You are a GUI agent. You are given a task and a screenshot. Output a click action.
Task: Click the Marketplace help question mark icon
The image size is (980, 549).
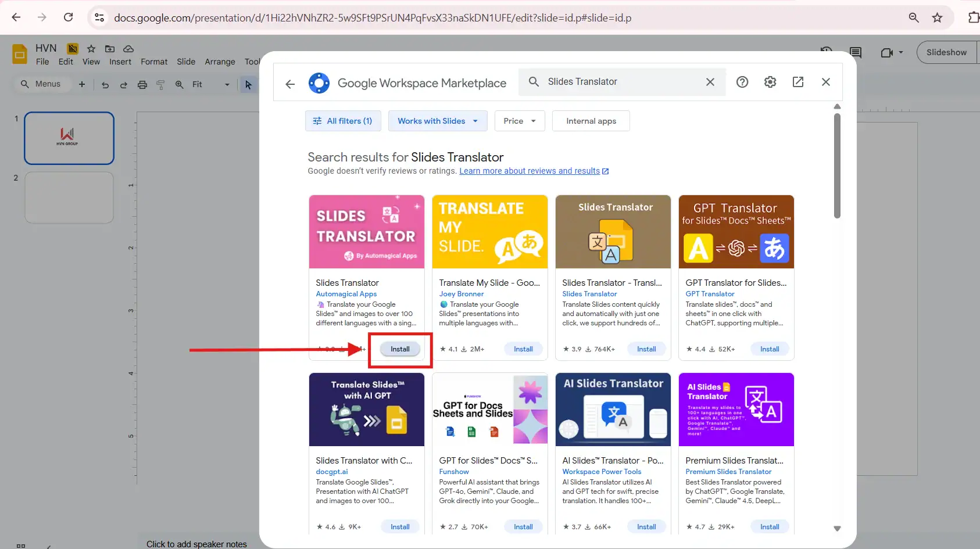pos(742,81)
